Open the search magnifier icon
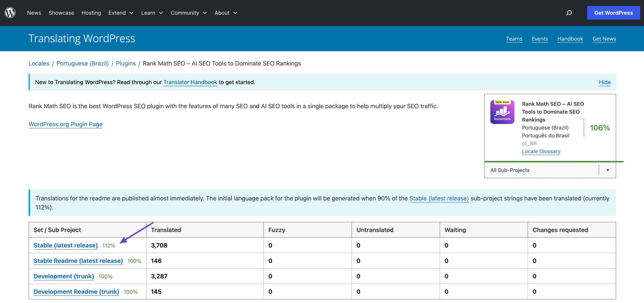This screenshot has height=303, width=644. pos(569,13)
